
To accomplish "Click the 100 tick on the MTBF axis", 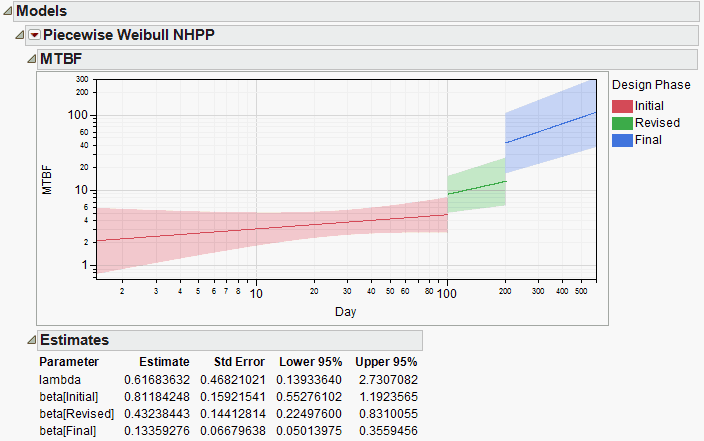I will [x=78, y=115].
